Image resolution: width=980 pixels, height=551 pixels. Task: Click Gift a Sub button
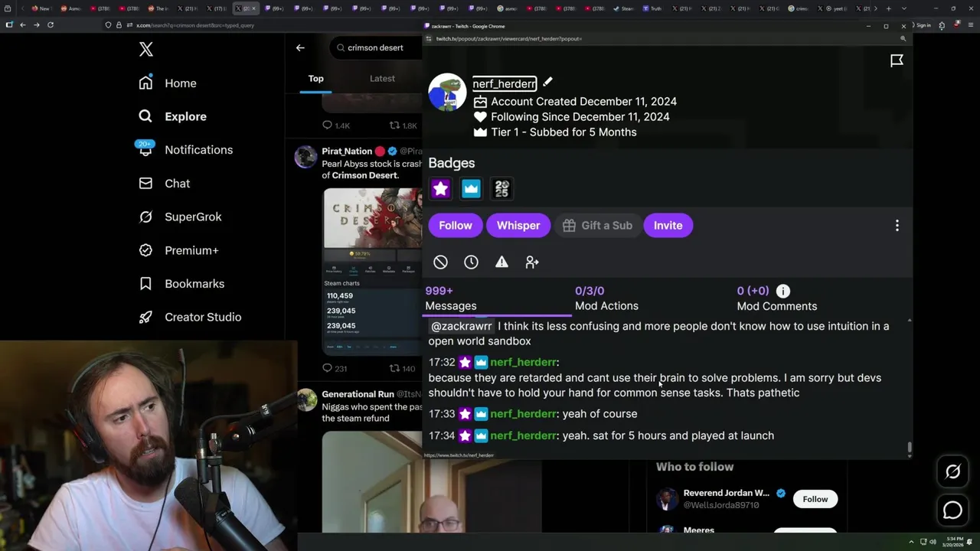[597, 225]
